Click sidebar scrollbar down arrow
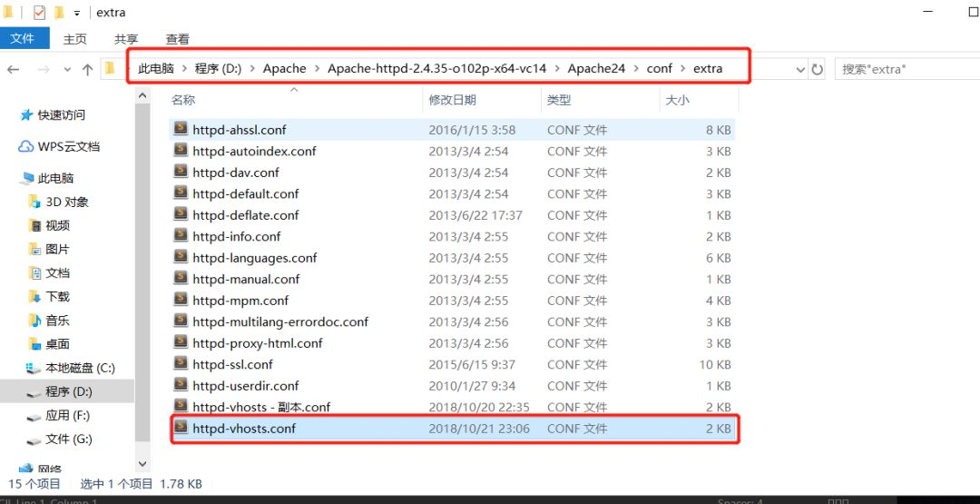 142,464
